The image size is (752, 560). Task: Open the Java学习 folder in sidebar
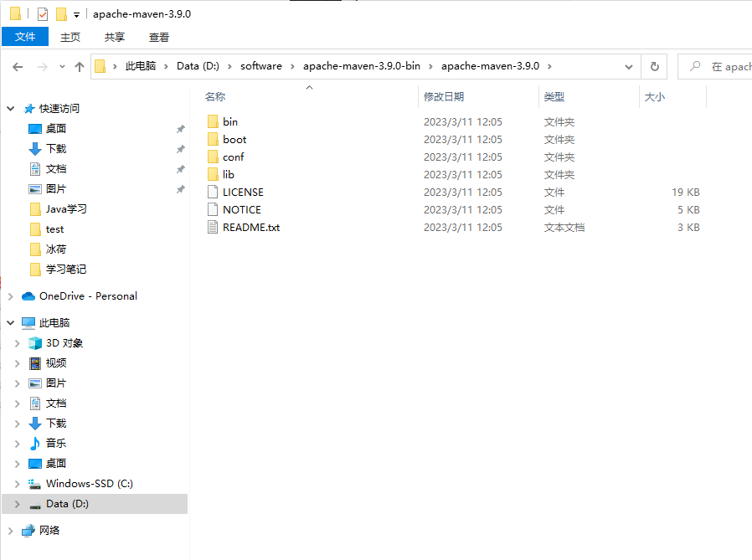[x=66, y=209]
